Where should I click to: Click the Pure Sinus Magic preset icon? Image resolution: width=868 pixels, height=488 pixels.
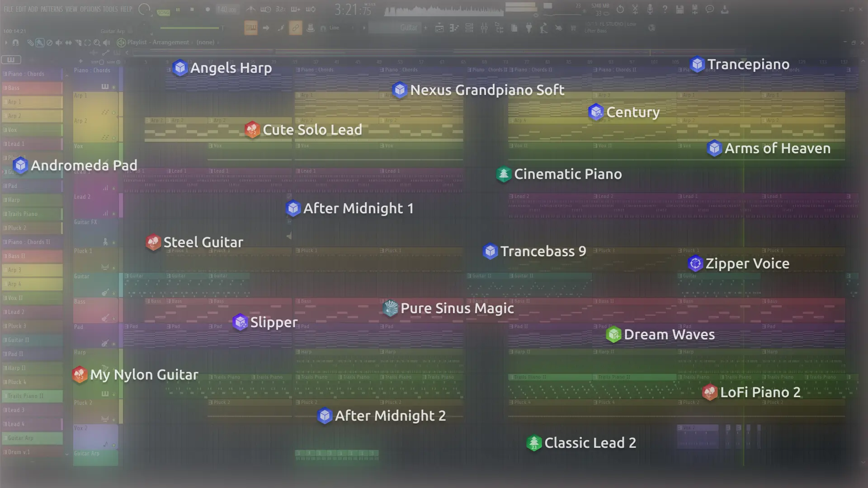[390, 308]
